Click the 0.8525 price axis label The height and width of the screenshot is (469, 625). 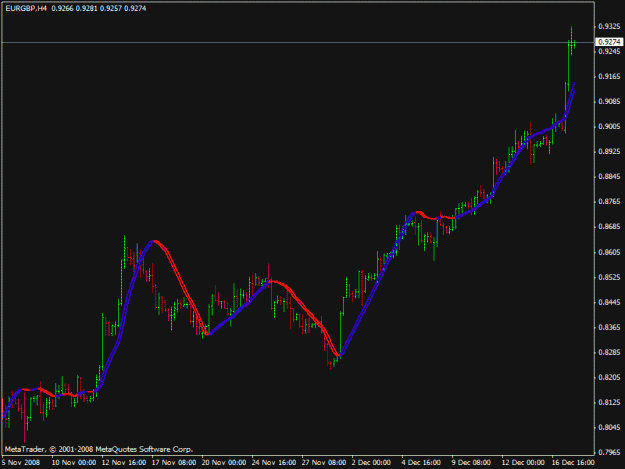click(x=609, y=277)
